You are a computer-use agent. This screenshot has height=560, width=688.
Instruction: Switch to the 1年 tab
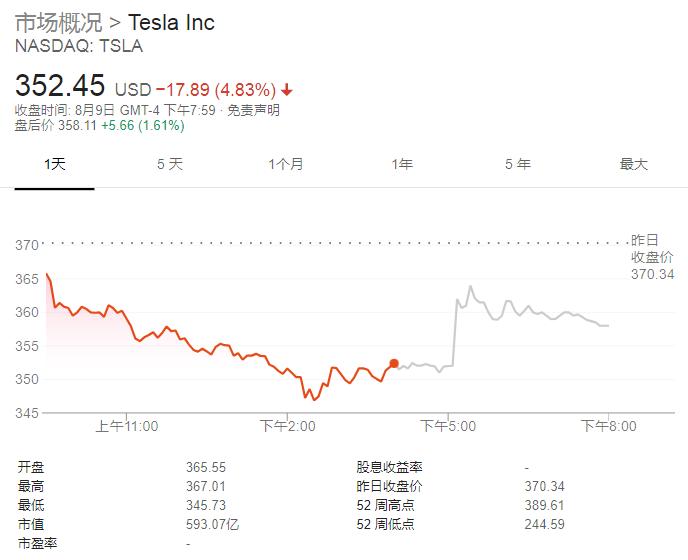(x=402, y=164)
